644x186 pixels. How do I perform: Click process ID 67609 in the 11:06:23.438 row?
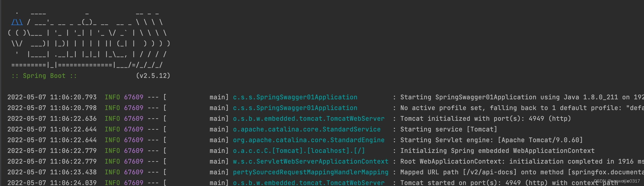(x=134, y=172)
